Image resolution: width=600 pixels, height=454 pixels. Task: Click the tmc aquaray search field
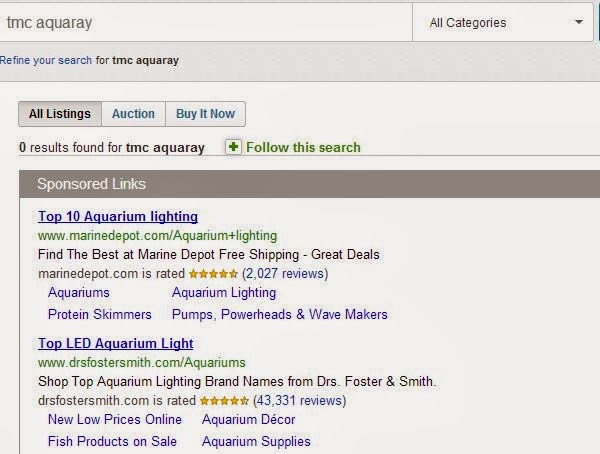[206, 22]
